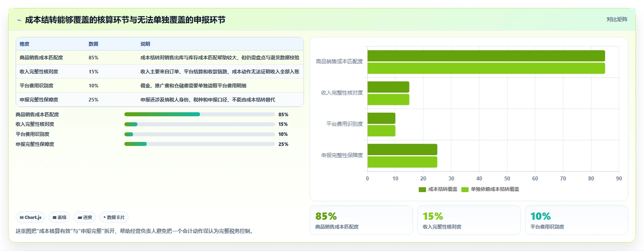644x251 pixels.
Task: Select the 收入完整性核对度 cell in the table
Action: [x=39, y=72]
